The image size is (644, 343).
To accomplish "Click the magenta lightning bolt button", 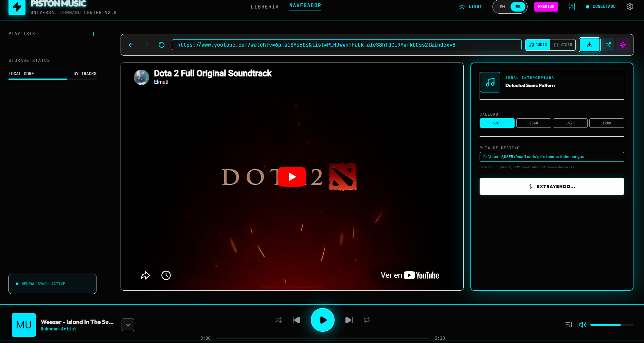I will click(x=623, y=45).
